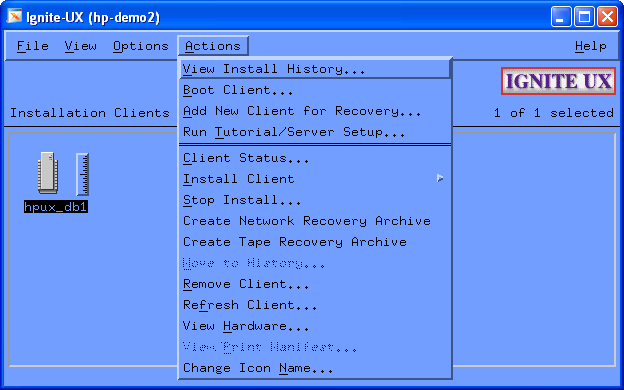
Task: Select the hpux_db1 server icon
Action: [x=48, y=173]
